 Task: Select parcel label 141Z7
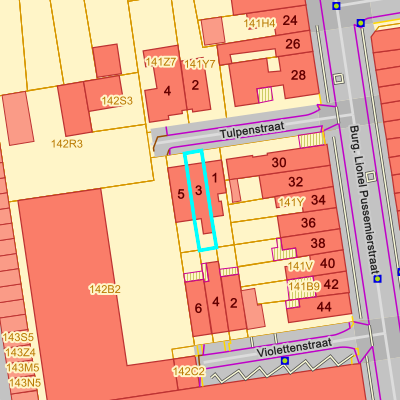point(161,62)
